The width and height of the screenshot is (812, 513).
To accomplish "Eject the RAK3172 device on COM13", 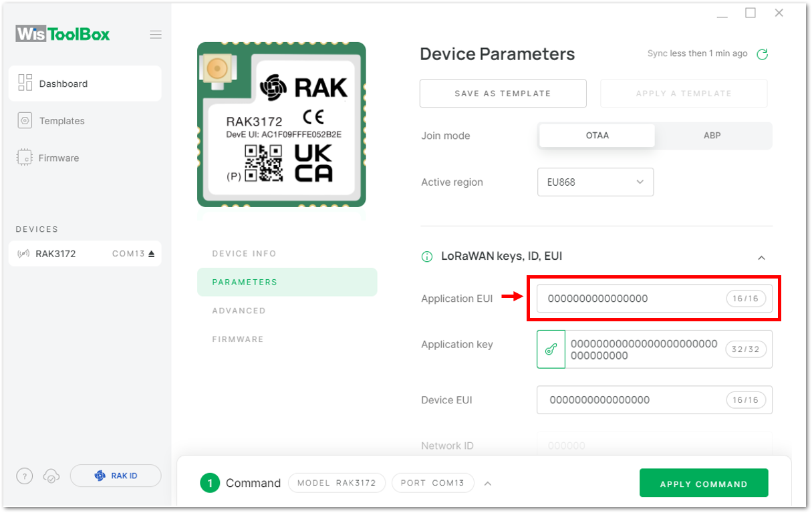I will click(152, 254).
